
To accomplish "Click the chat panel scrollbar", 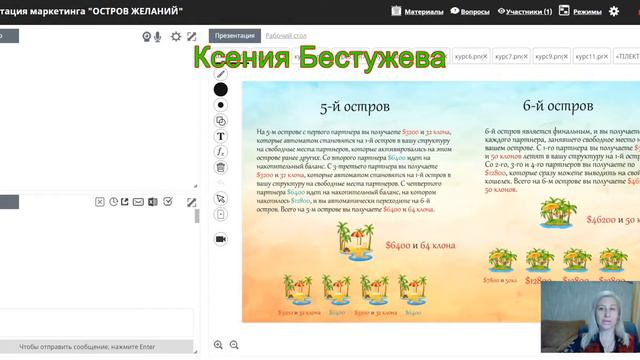I will click(x=197, y=216).
